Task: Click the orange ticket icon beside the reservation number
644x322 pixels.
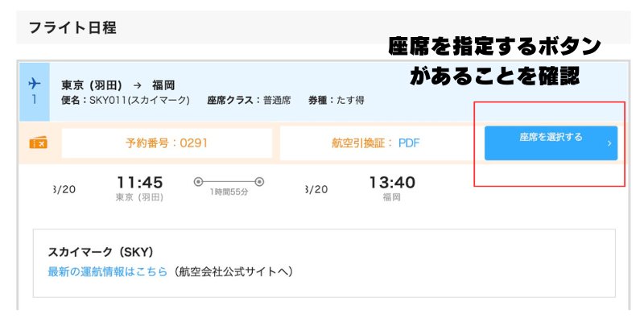Action: click(38, 143)
